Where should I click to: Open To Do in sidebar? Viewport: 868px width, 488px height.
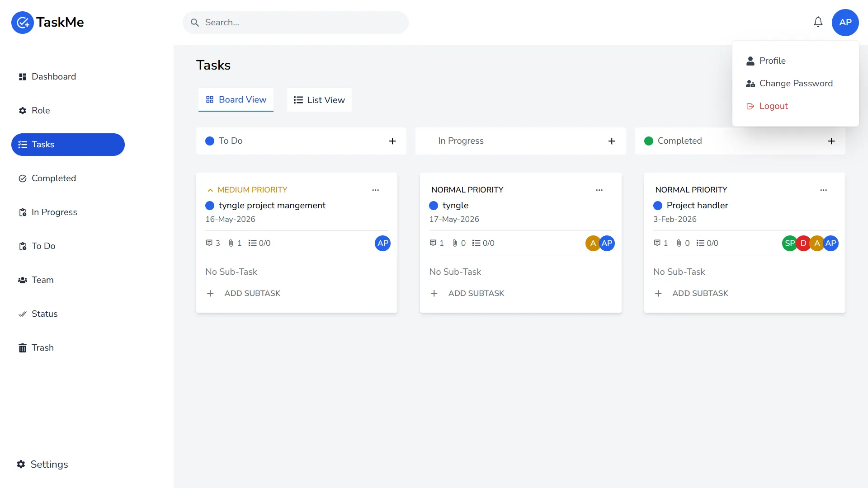68,246
